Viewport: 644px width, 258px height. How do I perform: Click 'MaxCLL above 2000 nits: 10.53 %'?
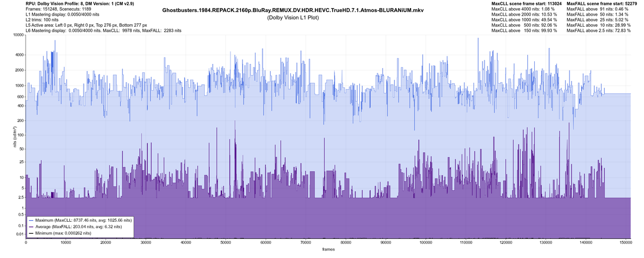(525, 15)
